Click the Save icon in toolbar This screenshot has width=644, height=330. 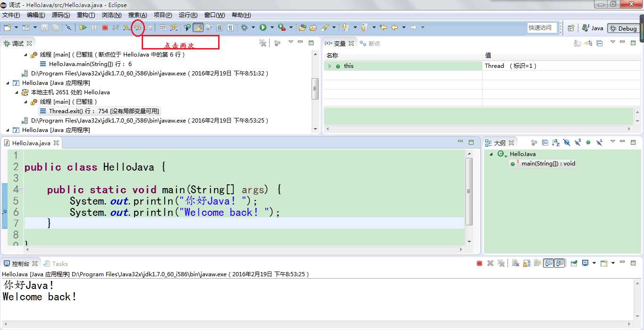(44, 28)
